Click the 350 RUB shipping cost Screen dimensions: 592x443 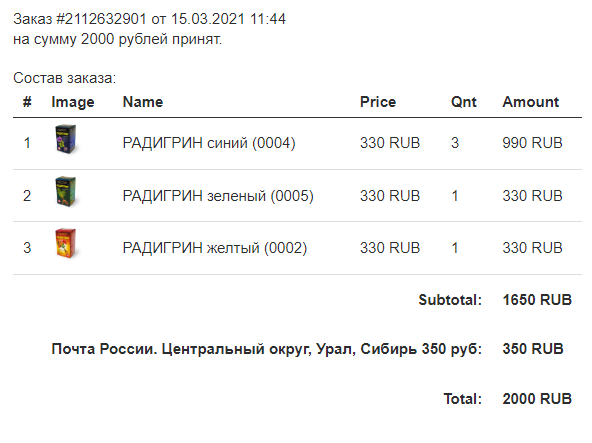533,349
